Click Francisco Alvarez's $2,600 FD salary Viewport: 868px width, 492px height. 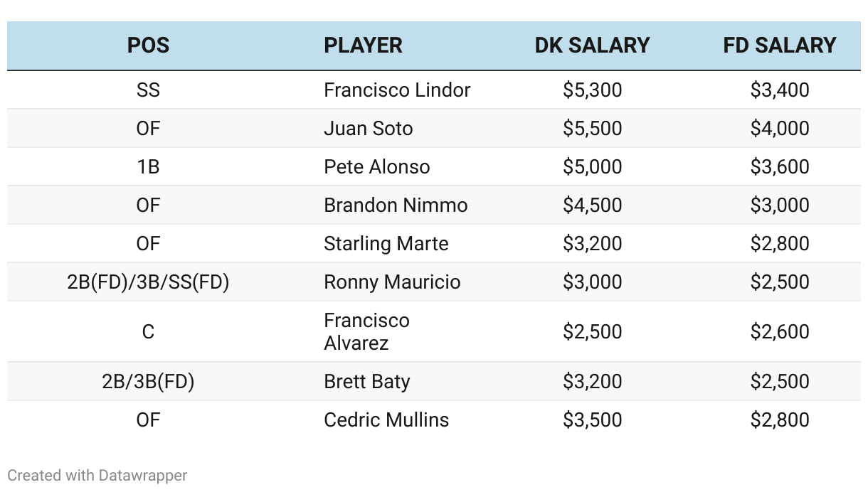[x=779, y=332]
